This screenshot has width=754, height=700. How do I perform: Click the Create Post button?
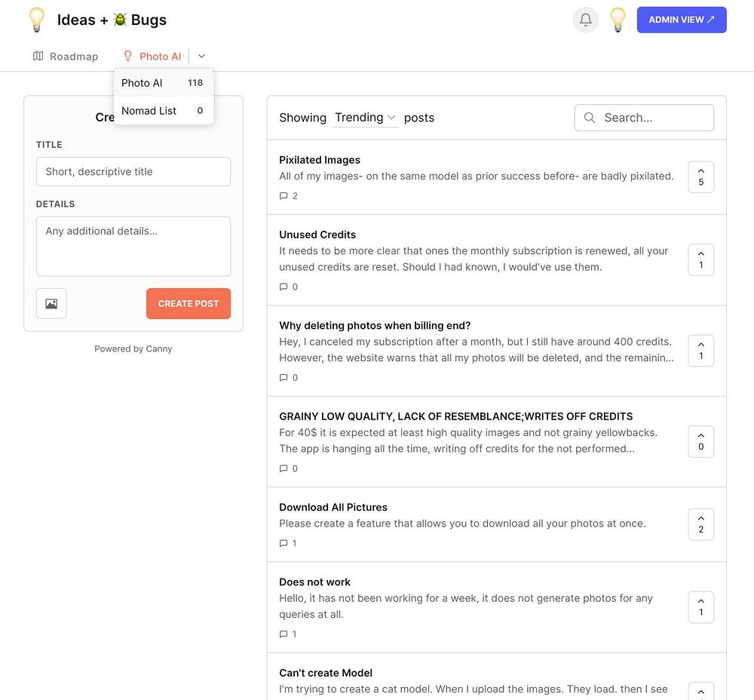click(188, 303)
